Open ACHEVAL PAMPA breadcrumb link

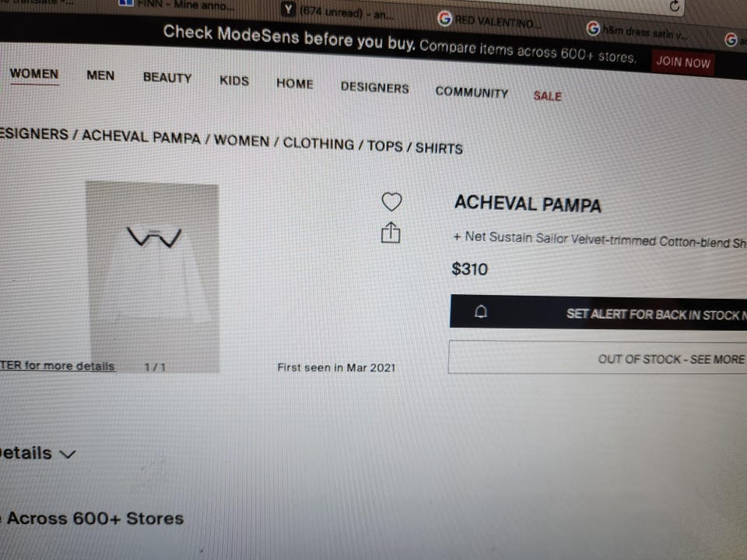point(141,137)
